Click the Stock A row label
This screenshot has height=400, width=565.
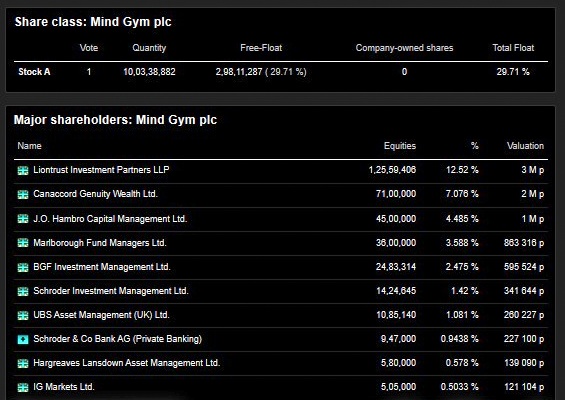point(34,72)
